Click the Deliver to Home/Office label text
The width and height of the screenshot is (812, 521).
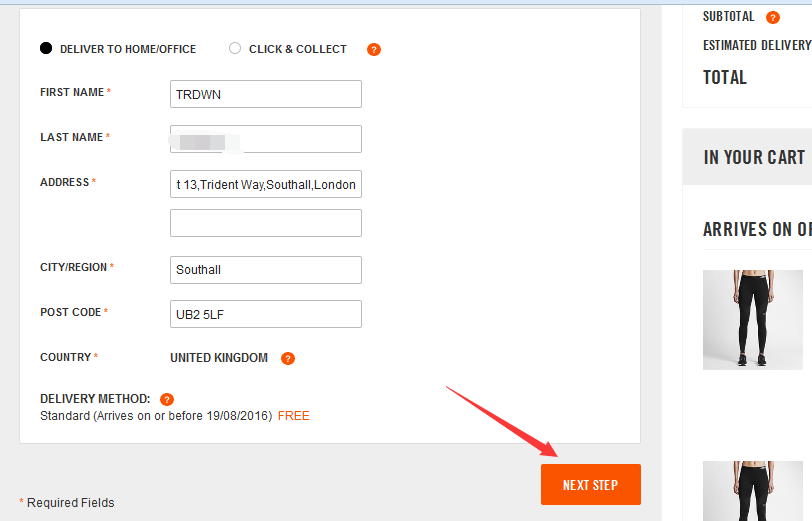pyautogui.click(x=128, y=49)
